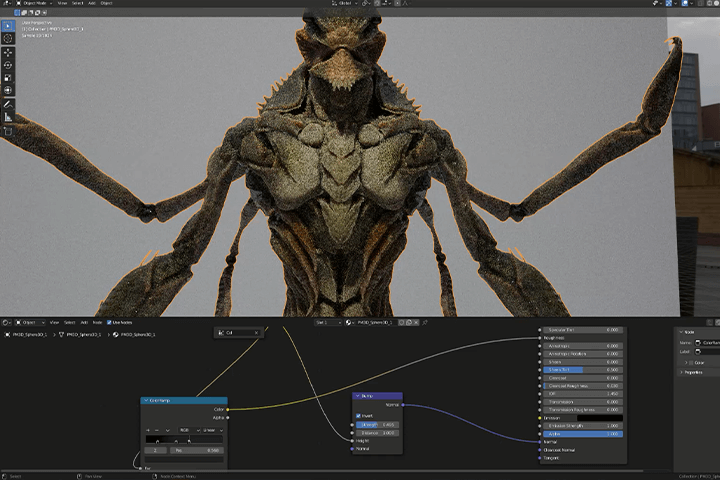Click the material browse sphere icon
This screenshot has height=480, width=720.
click(350, 322)
